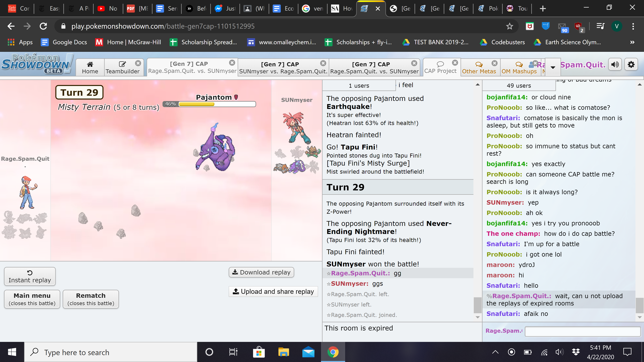Open Microsoft Store from the taskbar
This screenshot has width=644, height=362.
coord(259,352)
